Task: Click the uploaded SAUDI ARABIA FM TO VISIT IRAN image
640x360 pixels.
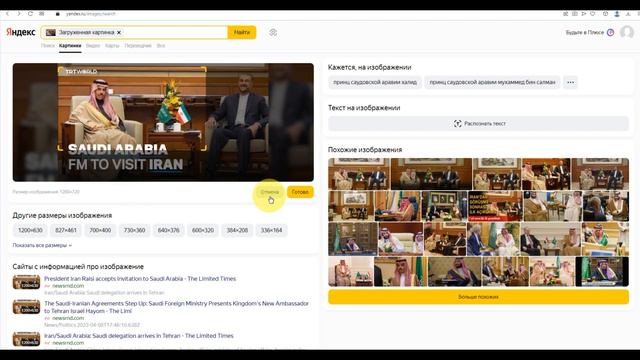Action: [x=163, y=122]
